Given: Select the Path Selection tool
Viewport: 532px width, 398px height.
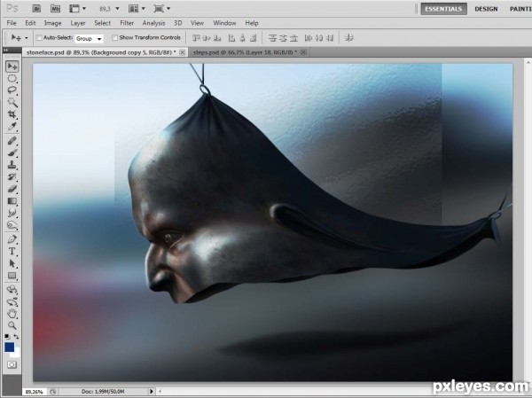Looking at the screenshot, I should 12,263.
